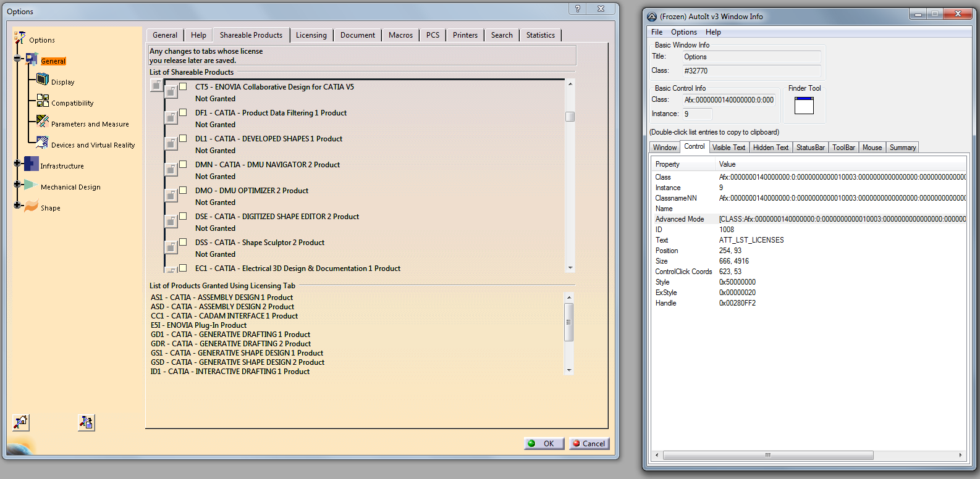Click the Display monitor icon
Screen dimensions: 980x479
pos(43,79)
